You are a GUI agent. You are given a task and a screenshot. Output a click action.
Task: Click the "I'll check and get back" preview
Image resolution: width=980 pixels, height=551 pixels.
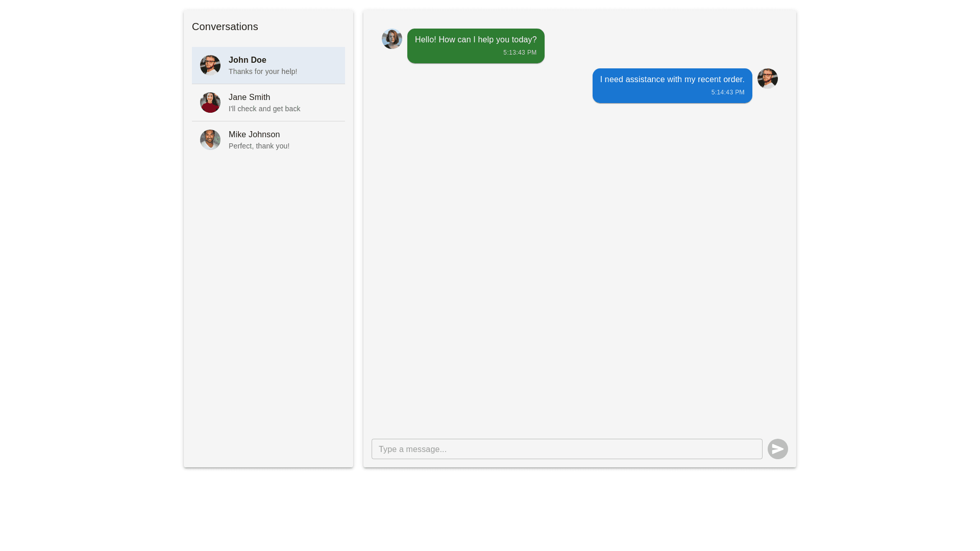tap(264, 109)
